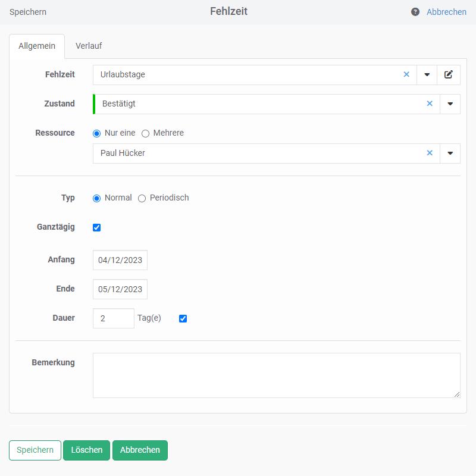Open the Fehlzeit type dropdown

click(x=427, y=75)
